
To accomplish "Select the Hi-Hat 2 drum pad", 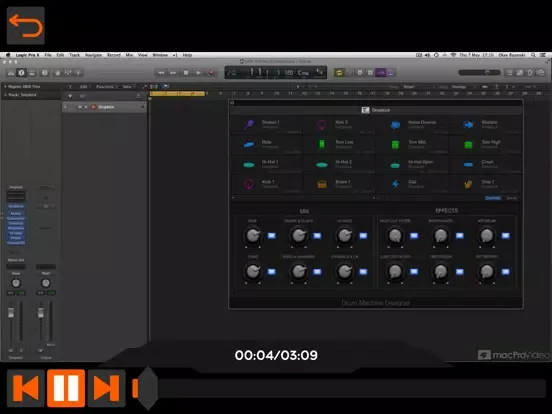I will coord(339,164).
